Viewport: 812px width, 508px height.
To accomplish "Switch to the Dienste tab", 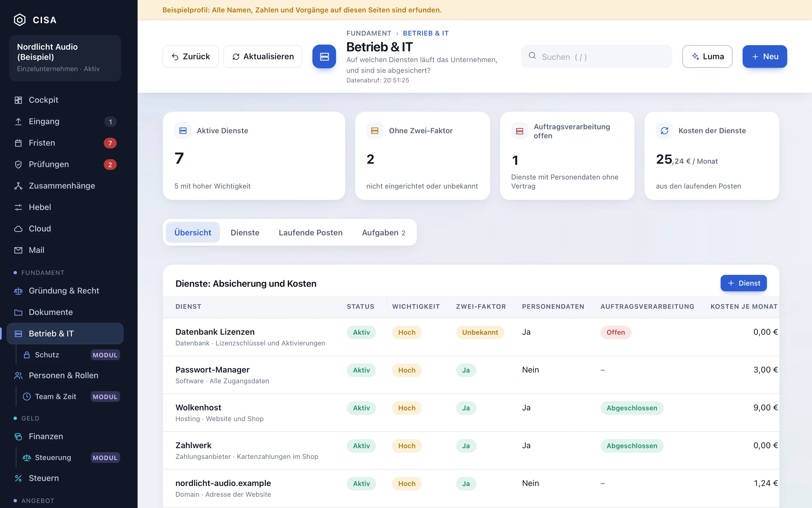I will click(245, 233).
